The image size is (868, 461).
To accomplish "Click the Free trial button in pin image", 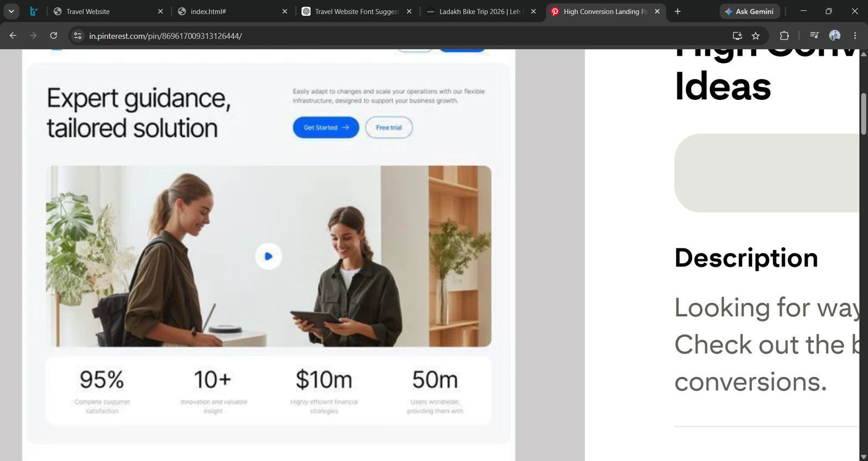I will pyautogui.click(x=389, y=127).
